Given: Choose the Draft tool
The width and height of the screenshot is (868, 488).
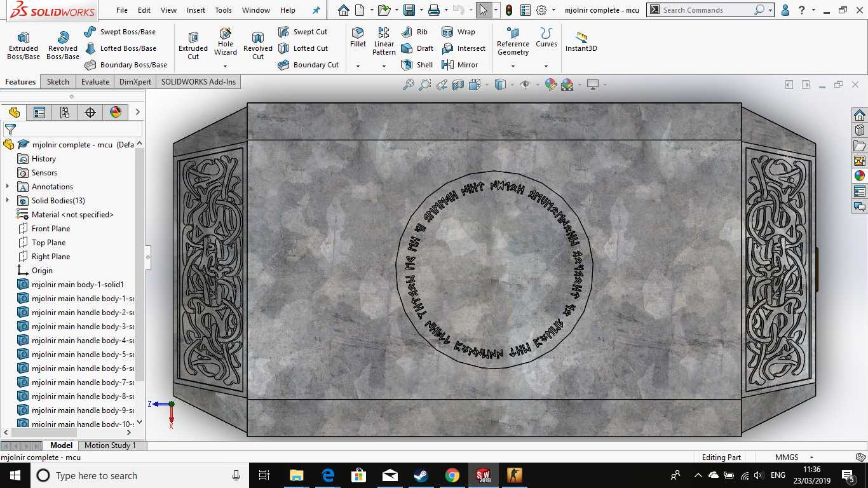Looking at the screenshot, I should pyautogui.click(x=417, y=48).
